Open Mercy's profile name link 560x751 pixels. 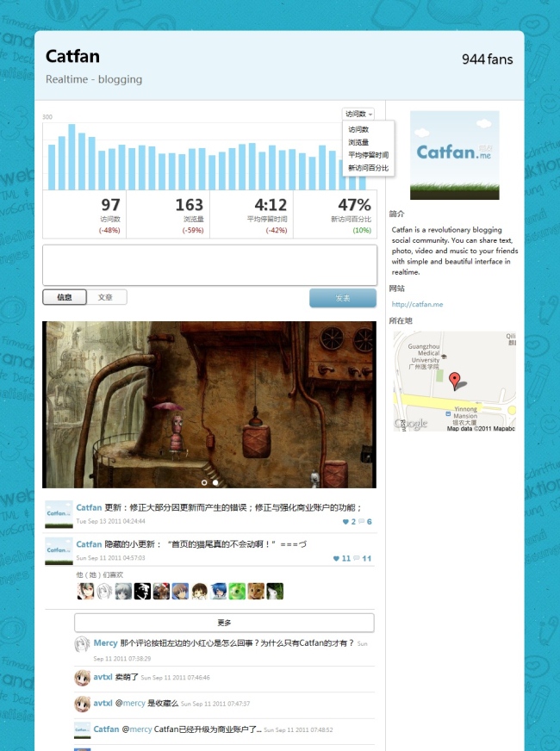(105, 642)
